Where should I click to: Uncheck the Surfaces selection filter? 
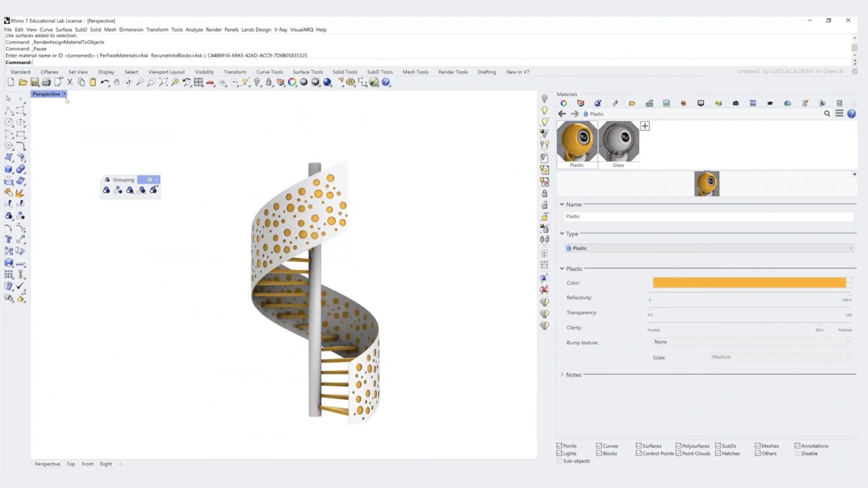point(639,446)
